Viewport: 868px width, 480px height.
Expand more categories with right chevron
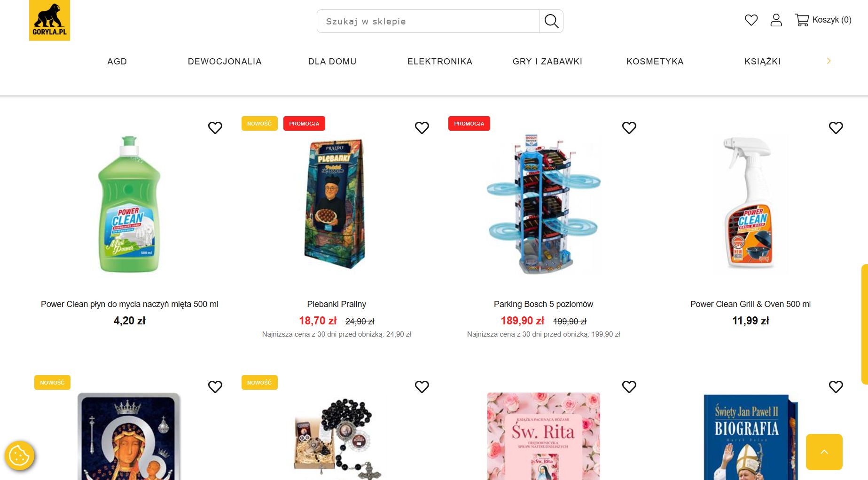click(x=829, y=61)
